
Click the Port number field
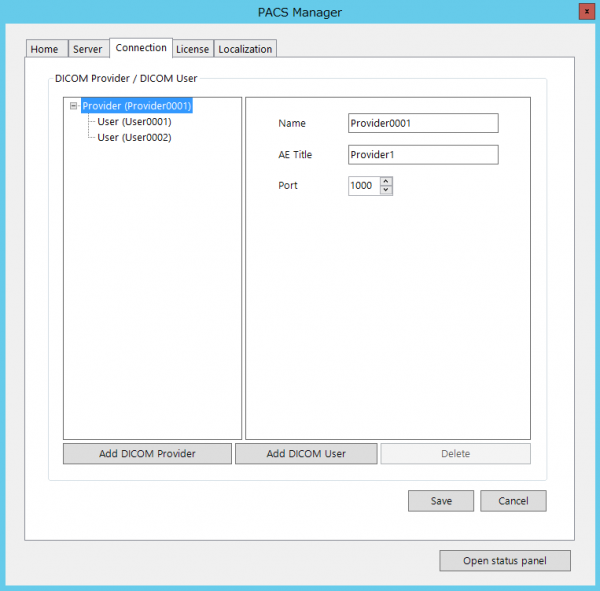pos(363,186)
